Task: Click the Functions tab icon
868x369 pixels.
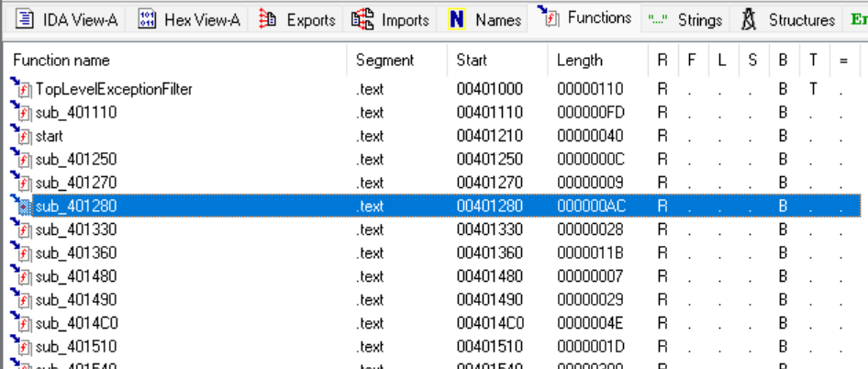Action: [x=548, y=17]
